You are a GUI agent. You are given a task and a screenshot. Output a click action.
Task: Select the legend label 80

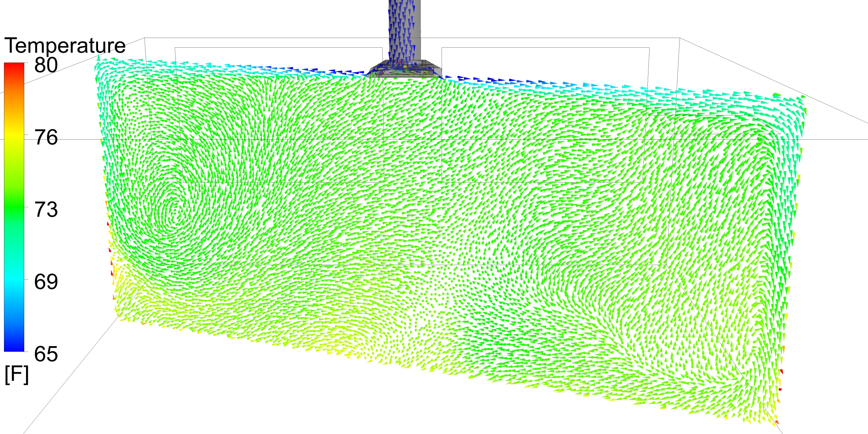click(46, 65)
